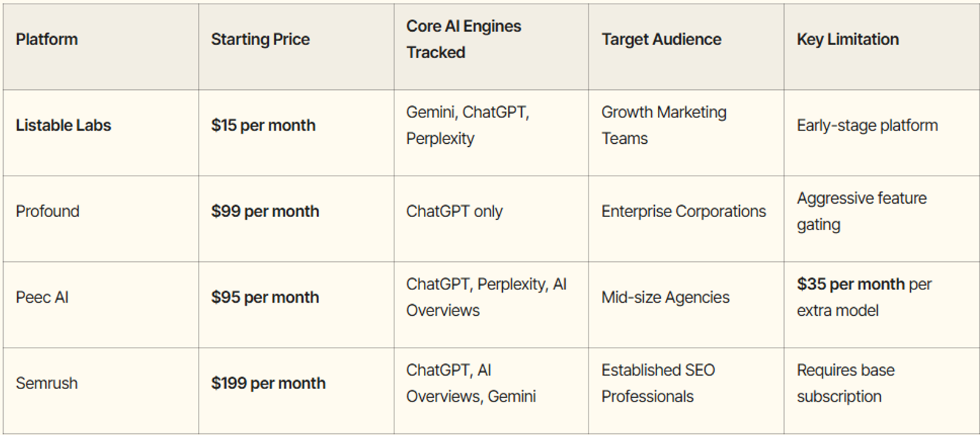
Task: Select the Listable Labs platform cell
Action: pos(63,125)
